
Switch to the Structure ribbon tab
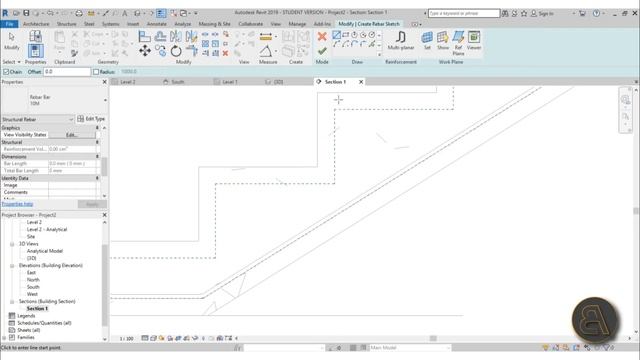tap(67, 24)
